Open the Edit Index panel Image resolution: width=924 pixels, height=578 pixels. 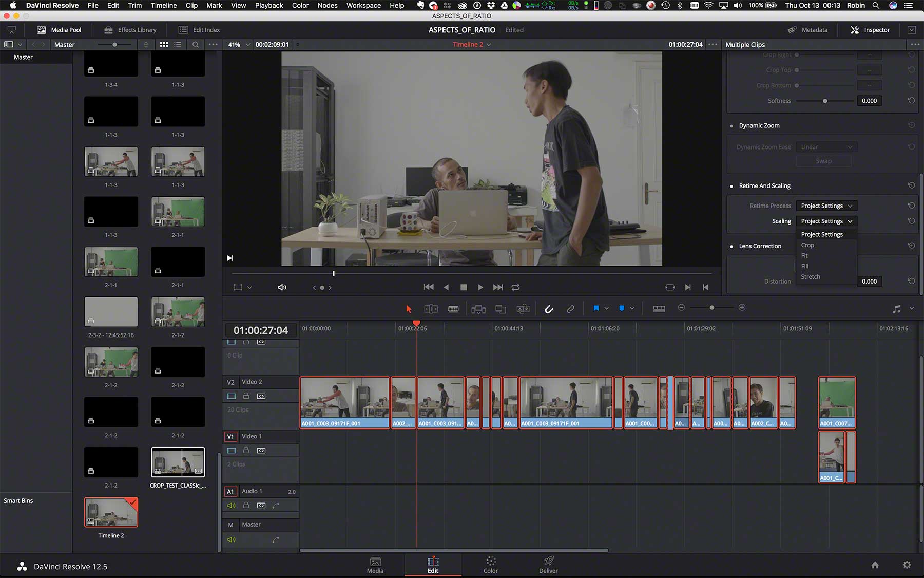tap(199, 30)
